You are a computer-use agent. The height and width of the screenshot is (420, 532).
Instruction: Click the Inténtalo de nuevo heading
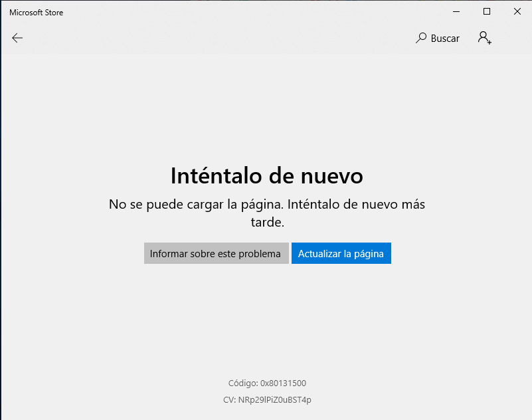[x=267, y=175]
